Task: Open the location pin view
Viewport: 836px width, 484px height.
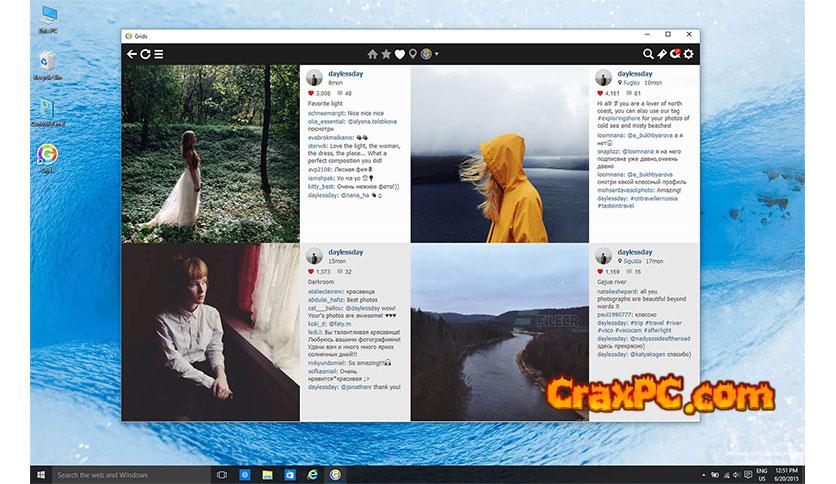Action: click(412, 54)
